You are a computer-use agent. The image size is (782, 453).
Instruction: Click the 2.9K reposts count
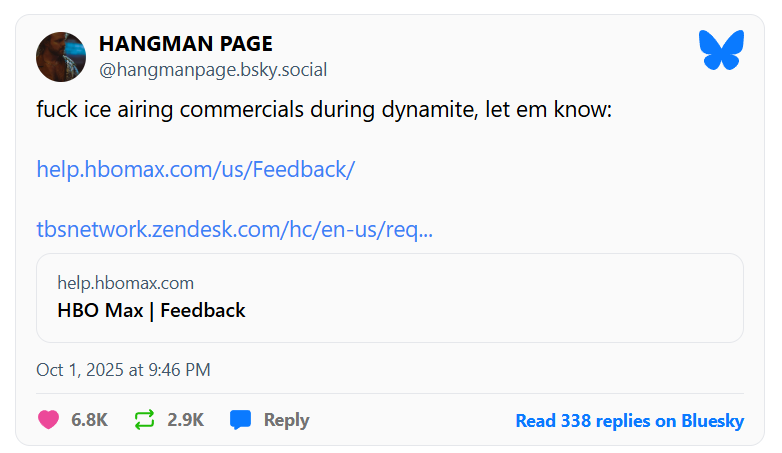185,420
